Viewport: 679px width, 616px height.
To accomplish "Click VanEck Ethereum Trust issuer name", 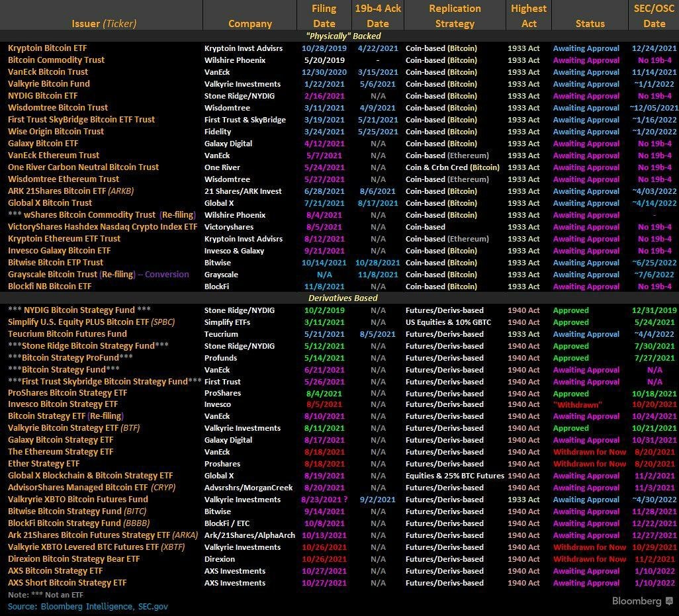I will (54, 155).
